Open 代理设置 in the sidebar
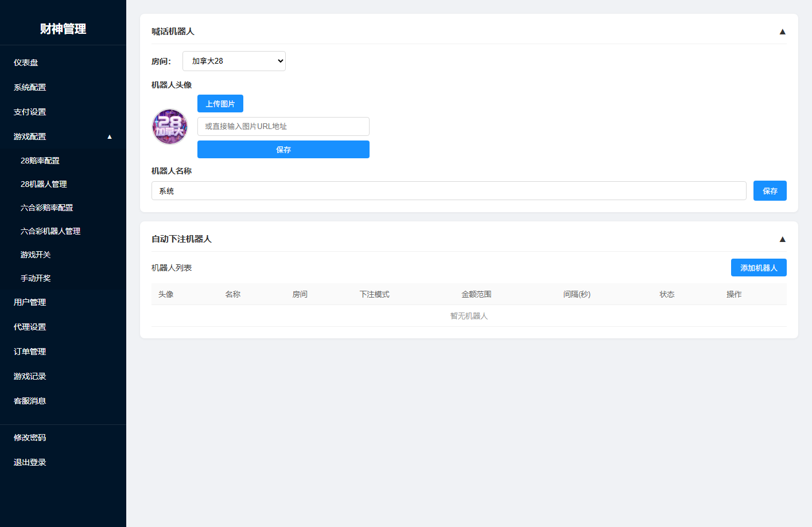This screenshot has height=527, width=812. coord(30,327)
